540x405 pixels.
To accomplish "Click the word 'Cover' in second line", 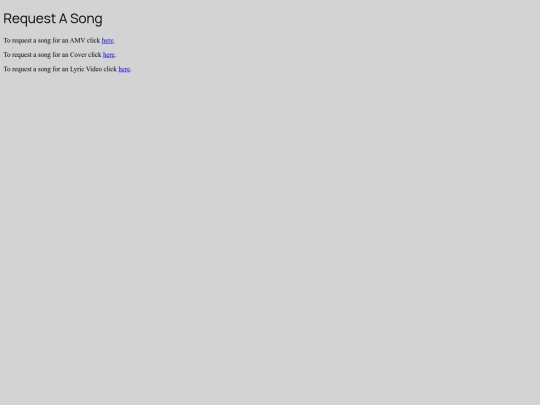I will 78,55.
